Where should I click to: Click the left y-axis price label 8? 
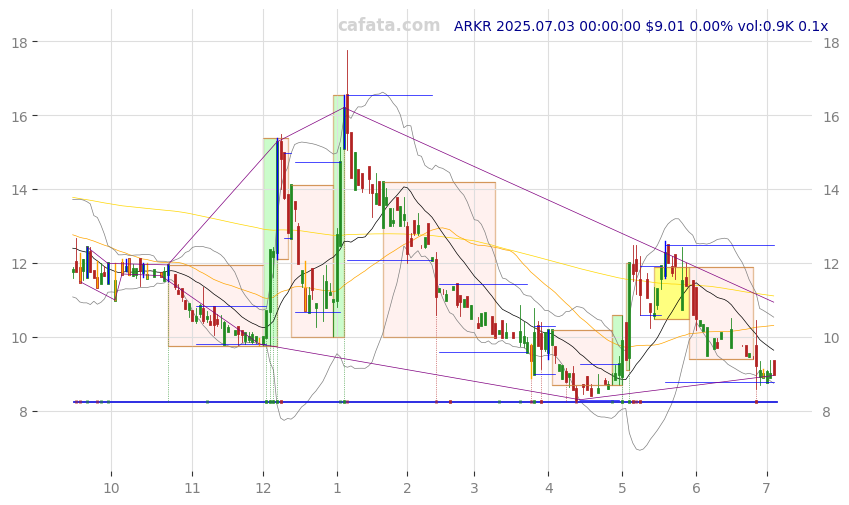[23, 412]
